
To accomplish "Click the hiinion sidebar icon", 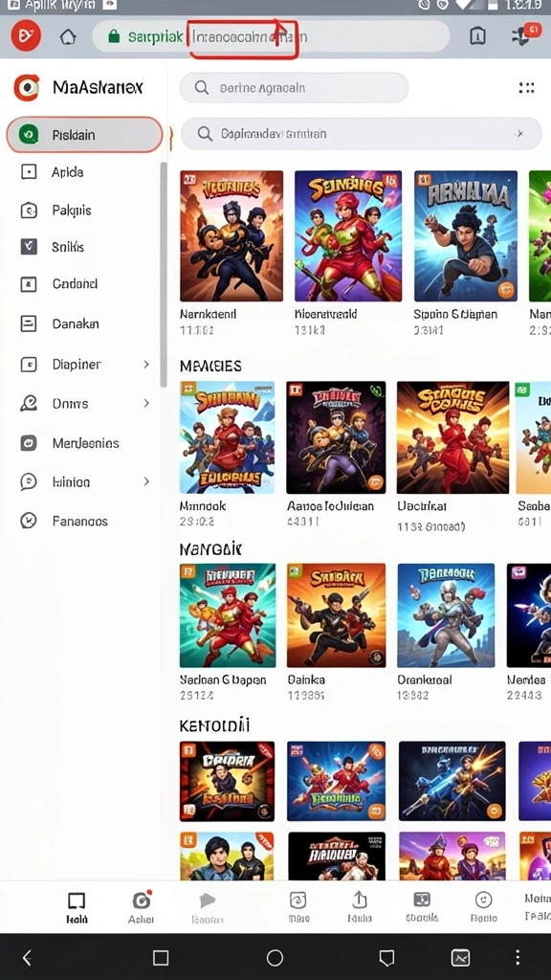I will click(x=29, y=482).
